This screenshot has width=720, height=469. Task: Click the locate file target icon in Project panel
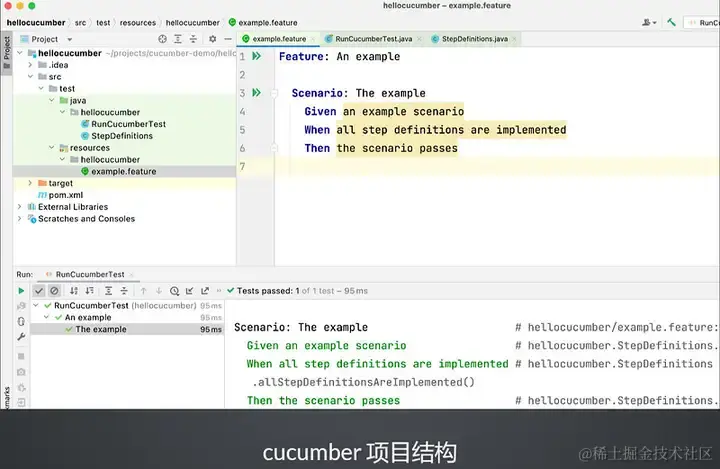[x=162, y=39]
